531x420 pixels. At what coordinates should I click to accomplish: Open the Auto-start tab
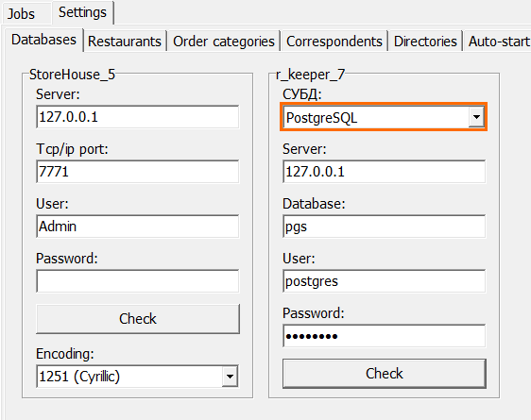point(498,42)
